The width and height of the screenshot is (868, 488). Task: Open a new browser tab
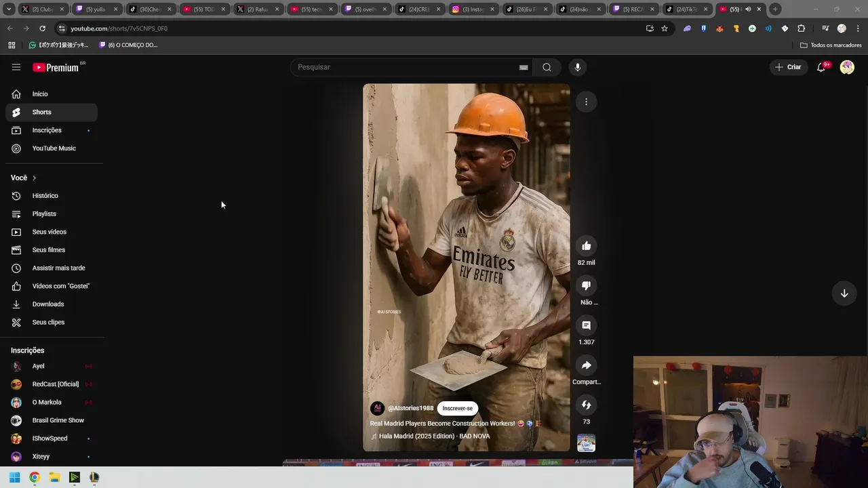pos(775,9)
